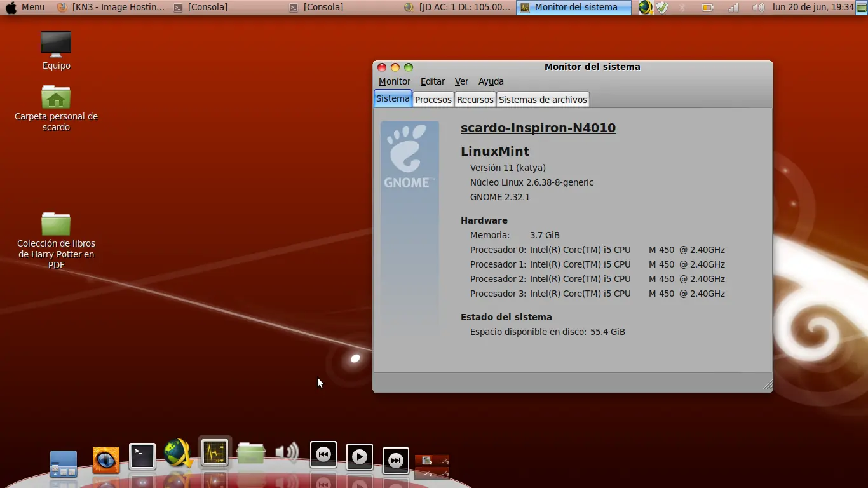The height and width of the screenshot is (488, 868).
Task: Click the Hardware section heading
Action: pyautogui.click(x=484, y=220)
